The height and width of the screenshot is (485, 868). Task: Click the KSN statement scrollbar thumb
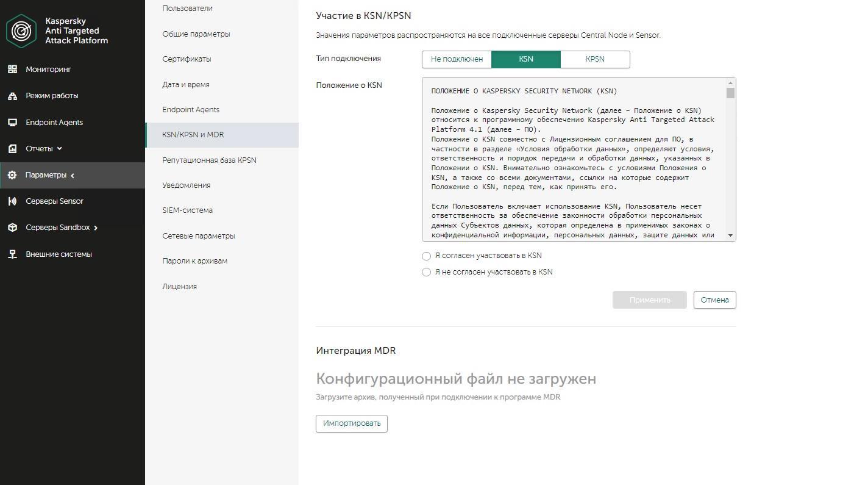pos(731,93)
